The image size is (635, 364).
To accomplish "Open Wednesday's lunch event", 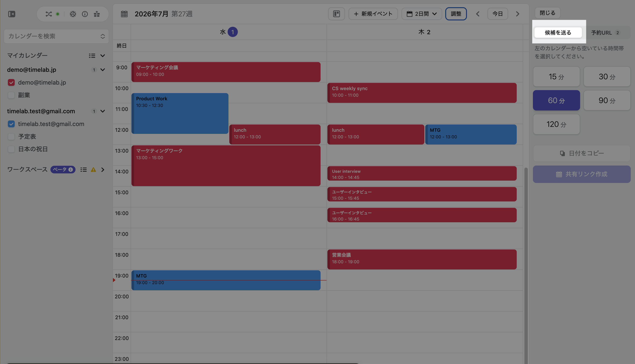I will coord(275,135).
